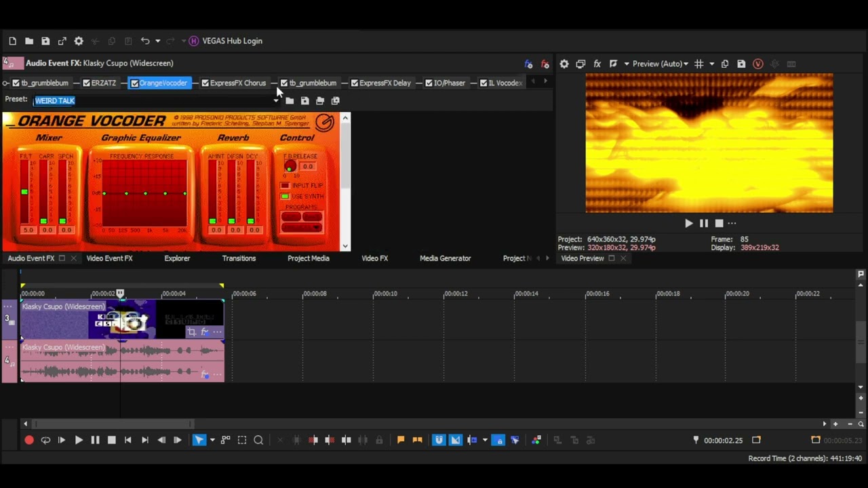Start recording with the red Record button
Viewport: 868px width, 488px height.
click(29, 441)
